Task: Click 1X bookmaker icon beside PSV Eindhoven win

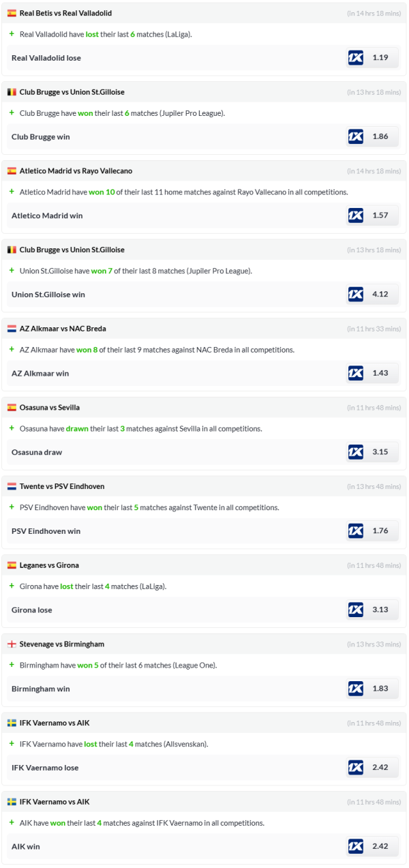Action: pos(355,531)
